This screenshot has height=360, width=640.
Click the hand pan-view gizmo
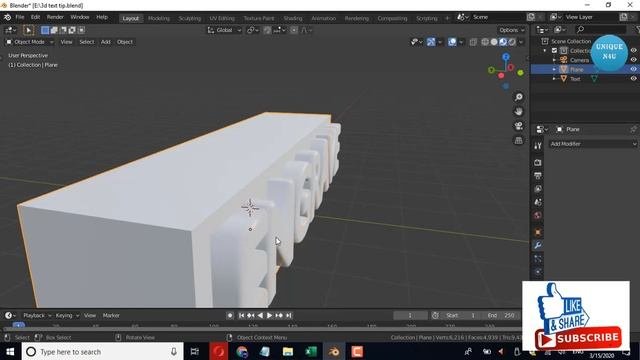[518, 111]
